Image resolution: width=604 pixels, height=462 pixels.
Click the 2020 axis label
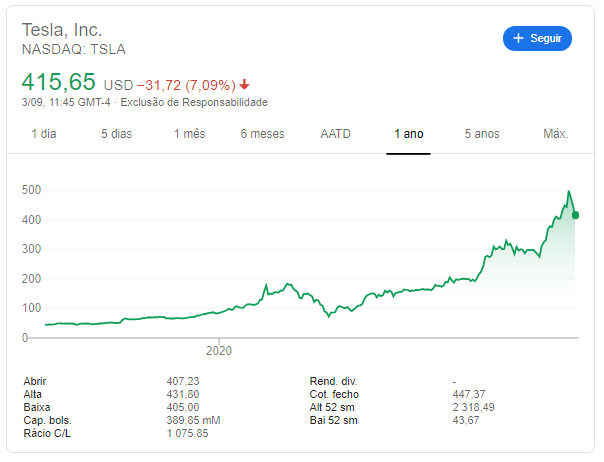click(x=218, y=351)
